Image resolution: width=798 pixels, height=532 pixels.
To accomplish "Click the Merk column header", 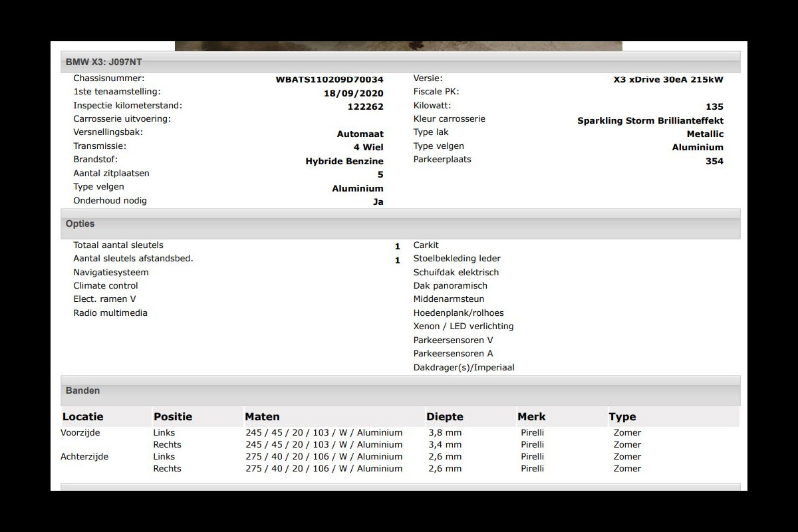I will (x=531, y=417).
